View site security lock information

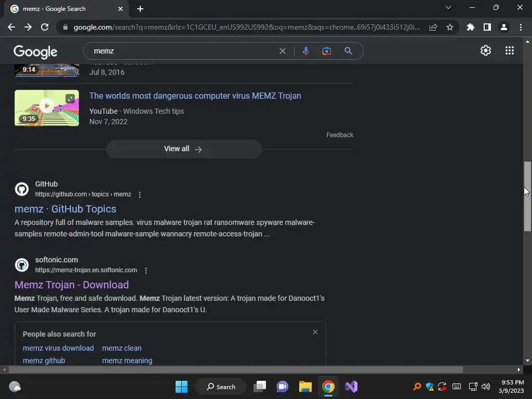coord(65,27)
